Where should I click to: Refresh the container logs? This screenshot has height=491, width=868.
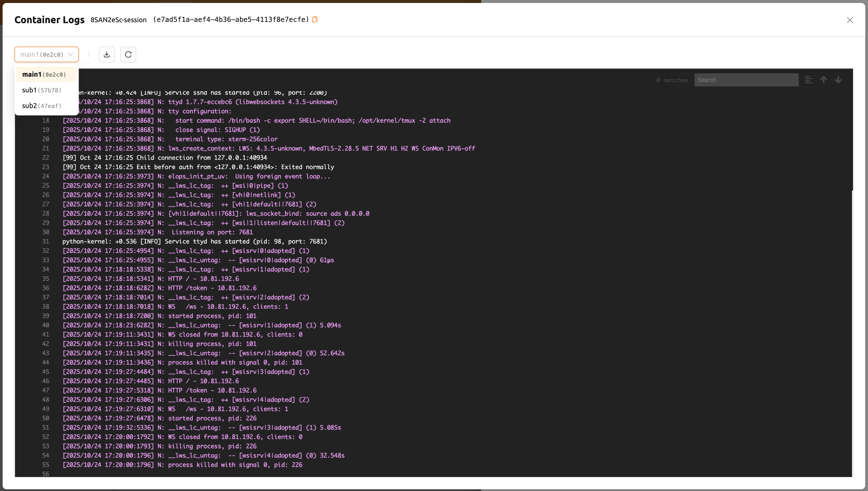pyautogui.click(x=128, y=54)
